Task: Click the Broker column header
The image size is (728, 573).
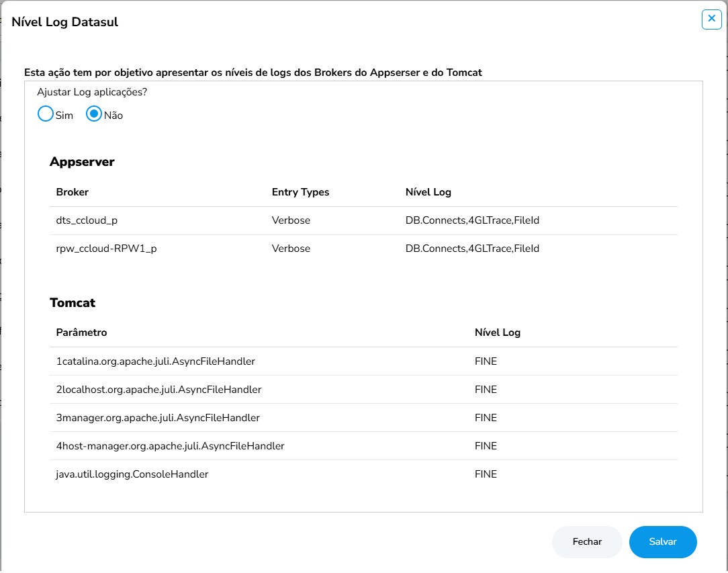Action: click(x=73, y=192)
